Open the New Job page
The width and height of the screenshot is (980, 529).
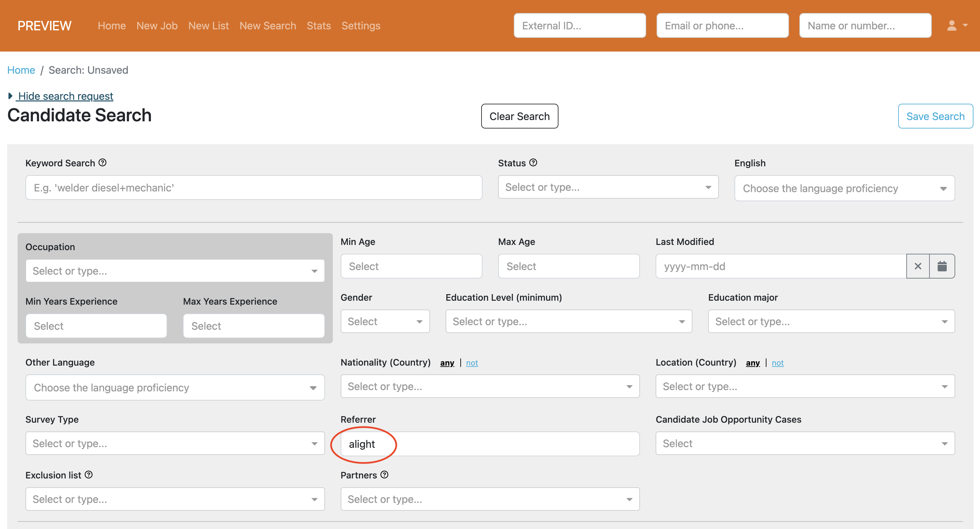point(157,25)
